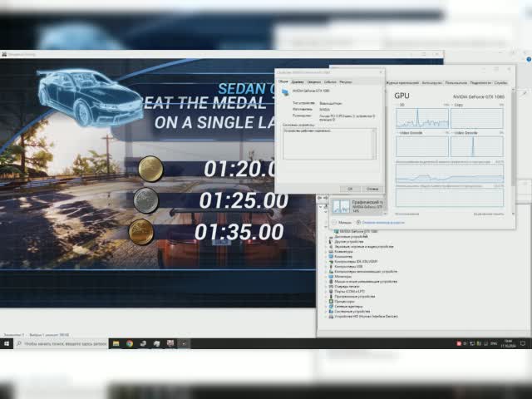Image resolution: width=532 pixels, height=399 pixels.
Task: Click the Print queues category icon
Action: click(331, 286)
